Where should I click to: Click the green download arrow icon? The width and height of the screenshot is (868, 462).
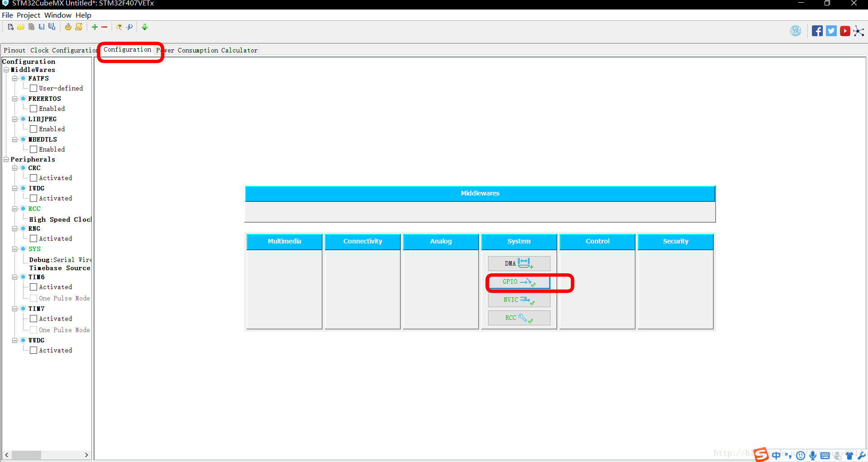point(145,27)
